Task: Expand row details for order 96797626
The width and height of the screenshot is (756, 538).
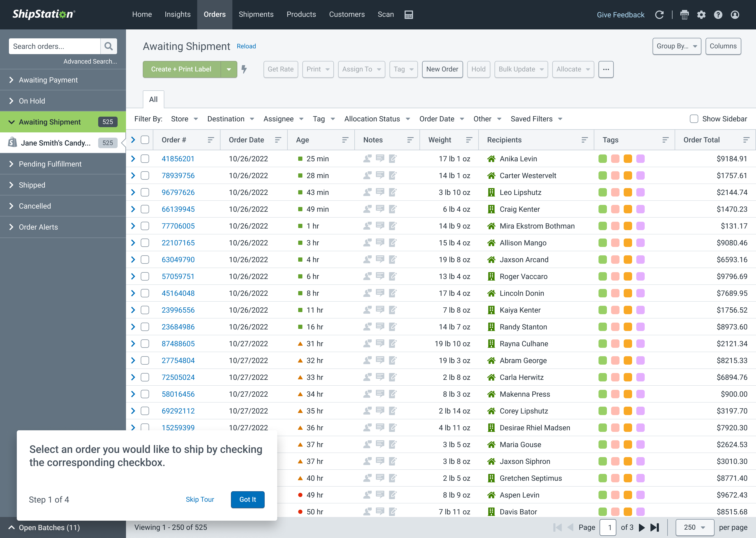Action: (x=133, y=193)
